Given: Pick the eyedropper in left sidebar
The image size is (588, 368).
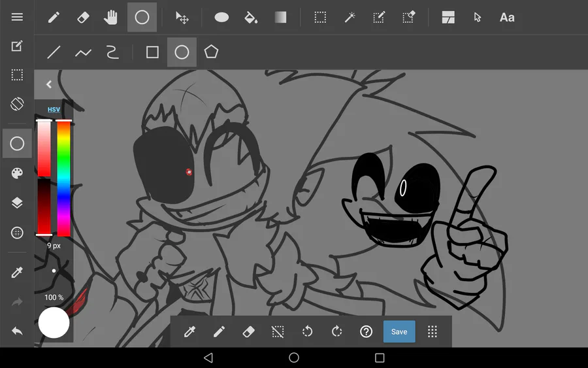Looking at the screenshot, I should point(17,272).
